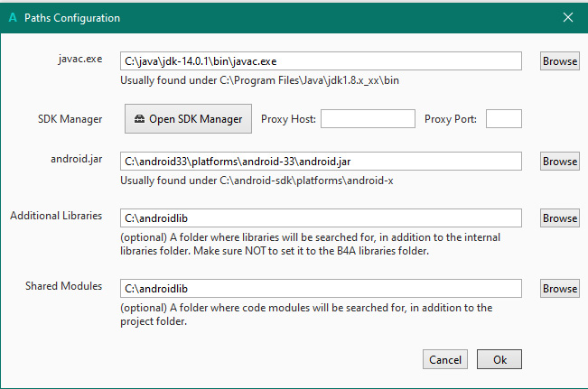
Task: Click the Proxy Host input field
Action: pyautogui.click(x=368, y=119)
